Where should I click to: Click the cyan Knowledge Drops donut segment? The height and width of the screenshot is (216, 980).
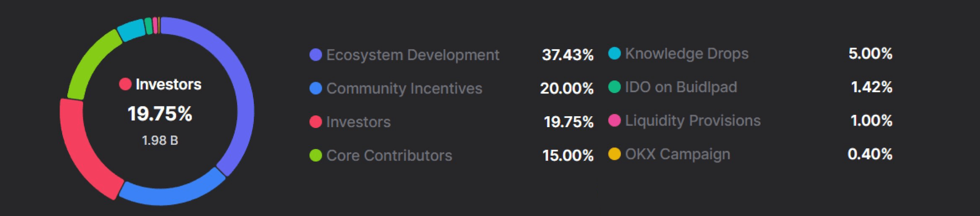[132, 30]
